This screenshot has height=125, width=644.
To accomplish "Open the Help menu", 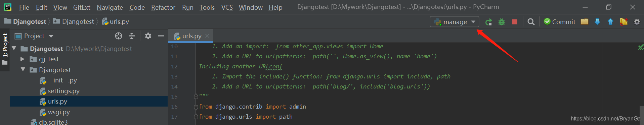I will coord(275,7).
